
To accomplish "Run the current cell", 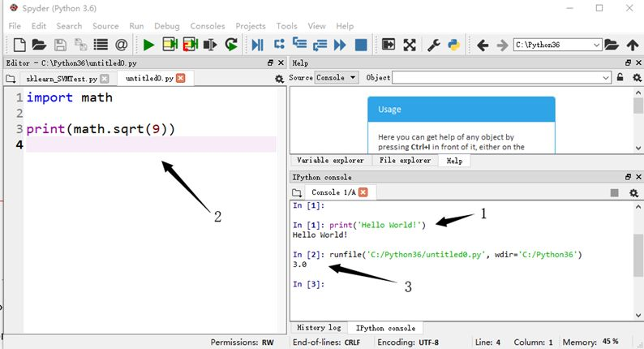I will [170, 45].
